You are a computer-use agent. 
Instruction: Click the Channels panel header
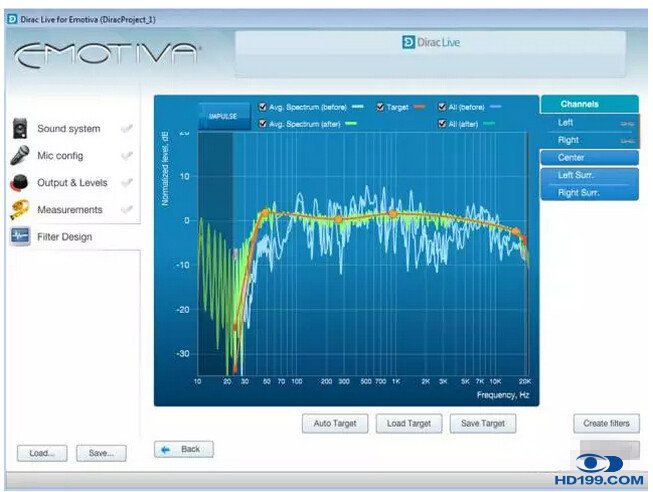coord(589,104)
